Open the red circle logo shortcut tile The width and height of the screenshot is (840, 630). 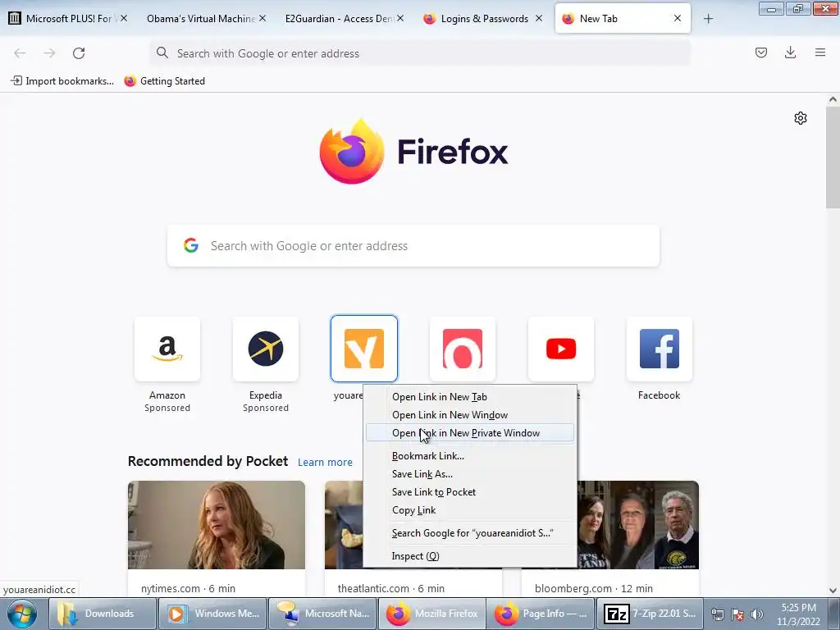tap(463, 349)
